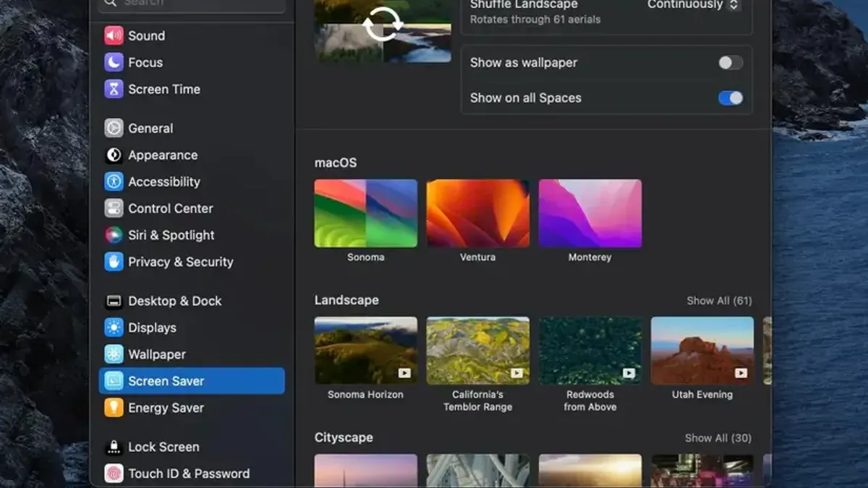Viewport: 868px width, 488px height.
Task: Click the Displays sun icon
Action: coord(114,328)
